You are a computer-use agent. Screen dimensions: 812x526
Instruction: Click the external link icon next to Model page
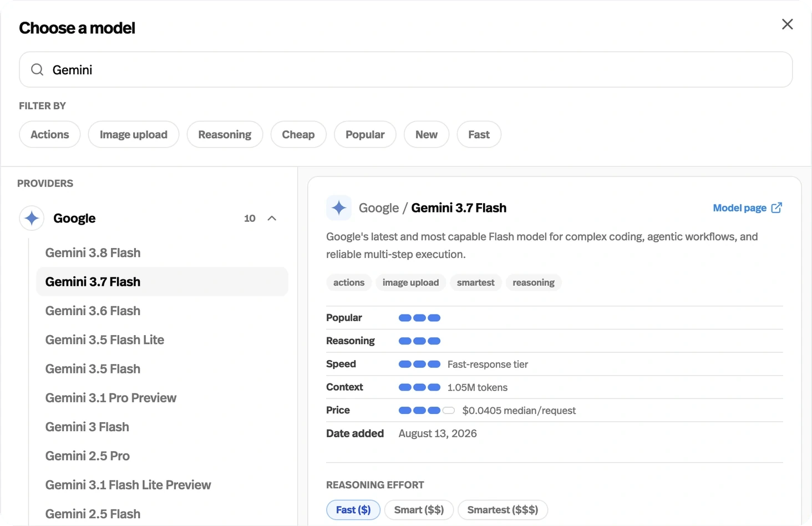point(777,208)
